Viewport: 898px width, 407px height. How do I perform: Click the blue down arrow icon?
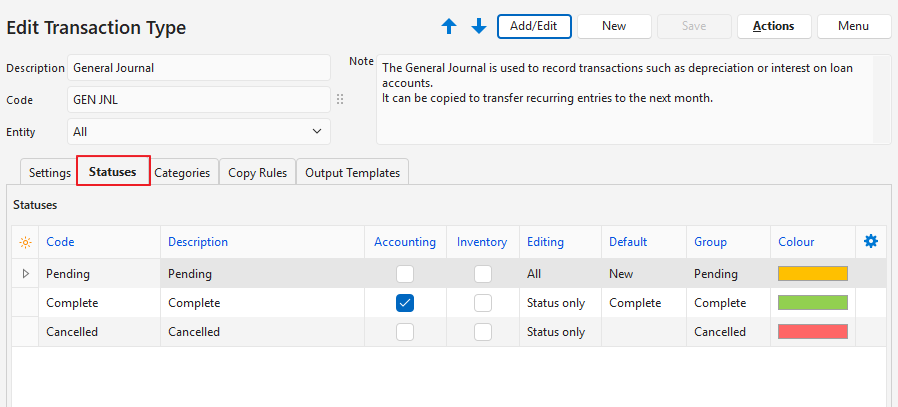479,27
